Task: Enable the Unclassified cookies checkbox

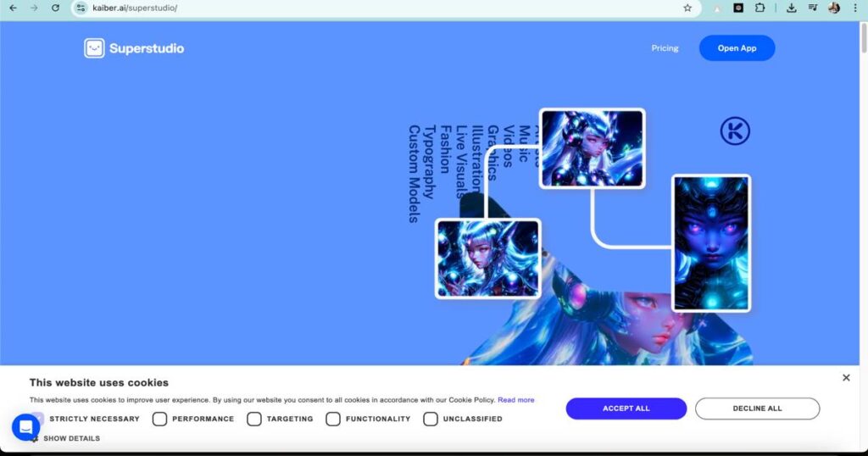Action: (x=430, y=419)
